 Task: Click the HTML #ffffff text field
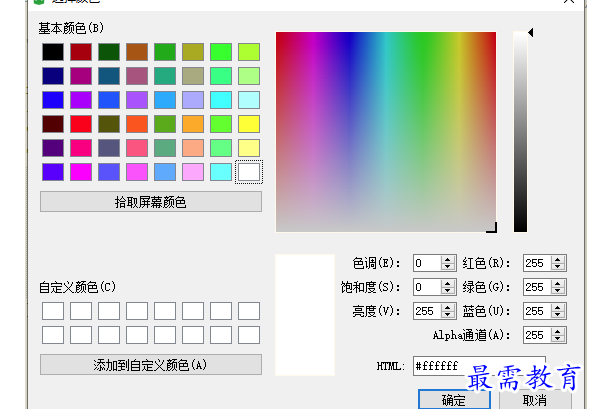coord(479,365)
